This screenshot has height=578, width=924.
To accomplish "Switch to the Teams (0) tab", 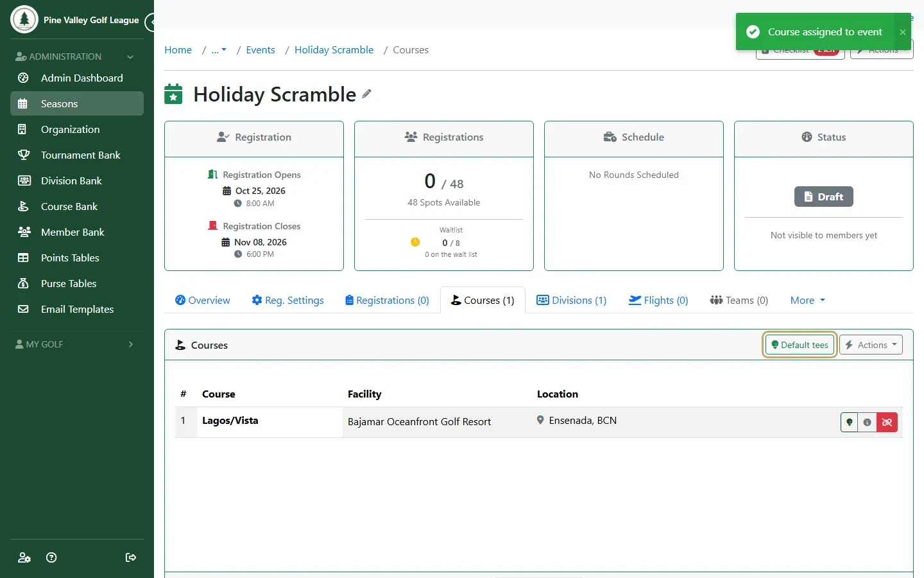I will [739, 300].
